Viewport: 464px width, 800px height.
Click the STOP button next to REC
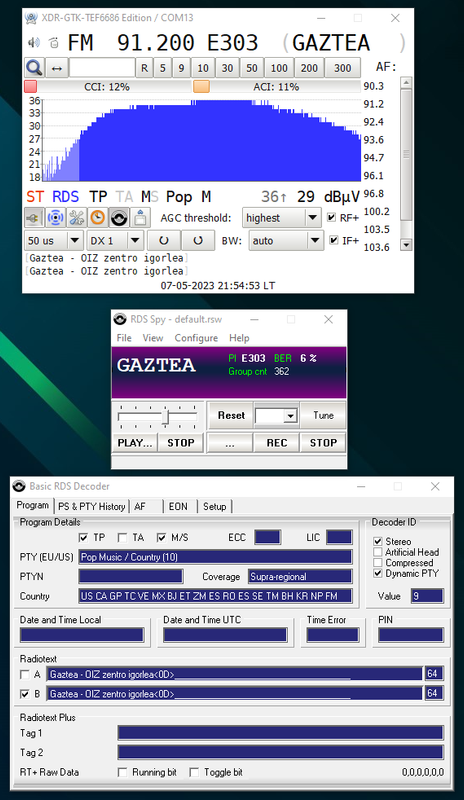coord(323,443)
